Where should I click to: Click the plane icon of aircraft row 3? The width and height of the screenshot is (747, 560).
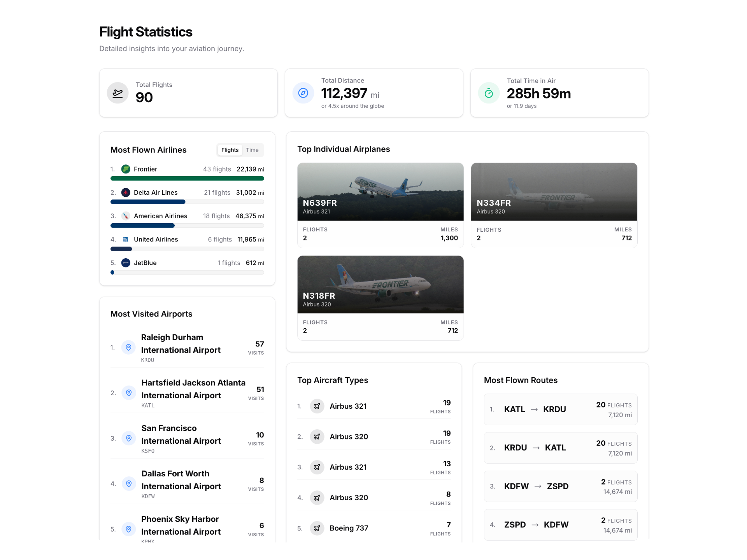pos(317,467)
